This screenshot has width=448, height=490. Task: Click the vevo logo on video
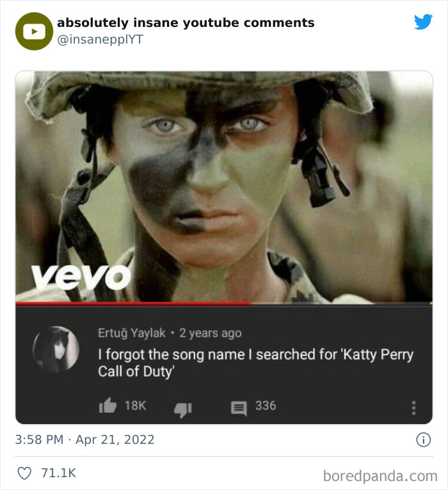coord(81,276)
